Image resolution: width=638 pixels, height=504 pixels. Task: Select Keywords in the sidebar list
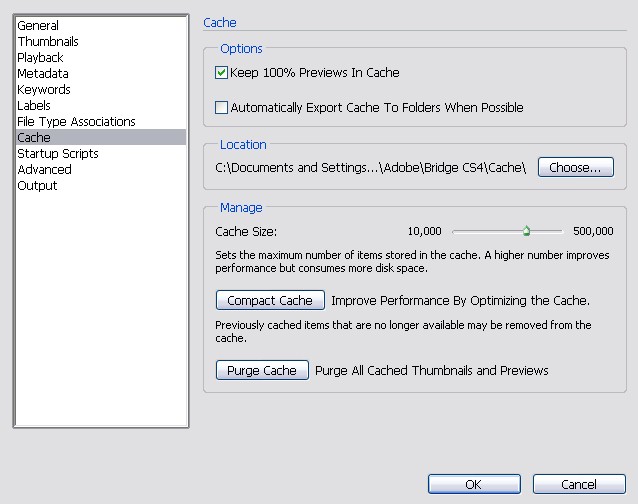tap(101, 89)
